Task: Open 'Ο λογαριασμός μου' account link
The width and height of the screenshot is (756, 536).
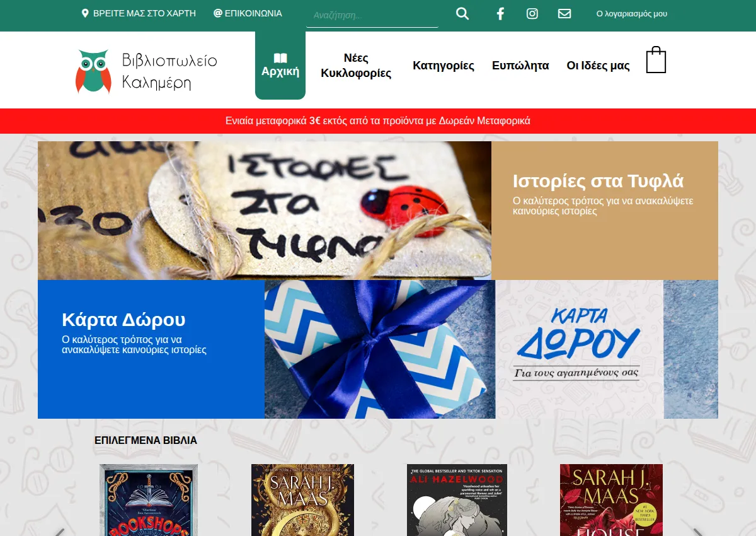Action: (632, 14)
